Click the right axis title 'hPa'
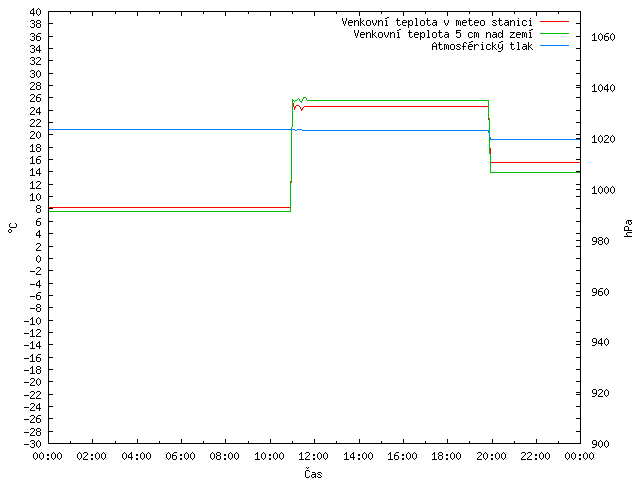Image resolution: width=640 pixels, height=480 pixels. 628,228
